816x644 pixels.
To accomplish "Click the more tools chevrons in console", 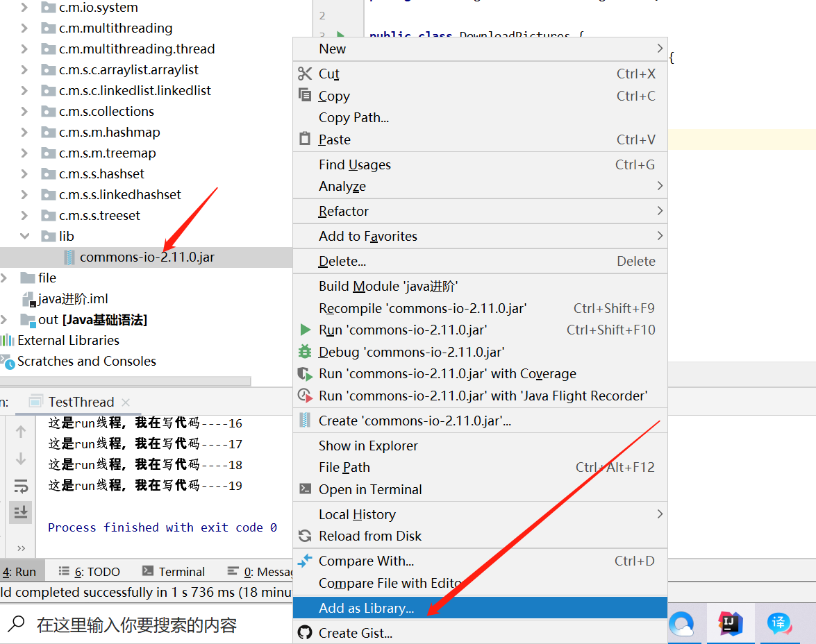I will 22,548.
